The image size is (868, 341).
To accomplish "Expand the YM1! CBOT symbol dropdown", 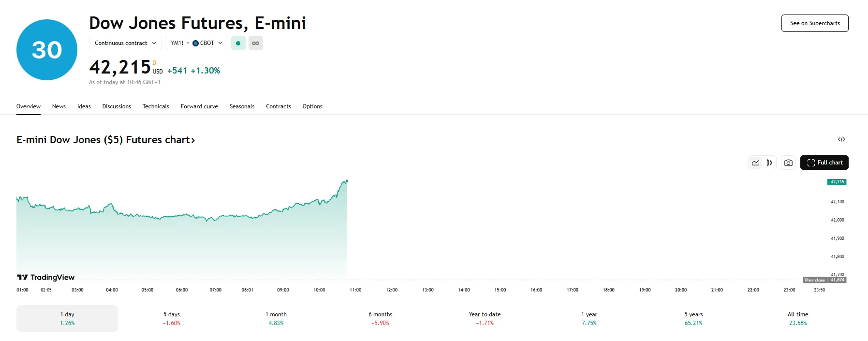I will pyautogui.click(x=196, y=43).
